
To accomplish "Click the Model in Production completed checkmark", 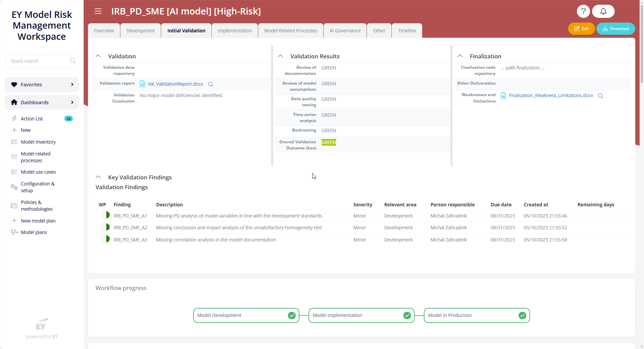I will tap(522, 315).
